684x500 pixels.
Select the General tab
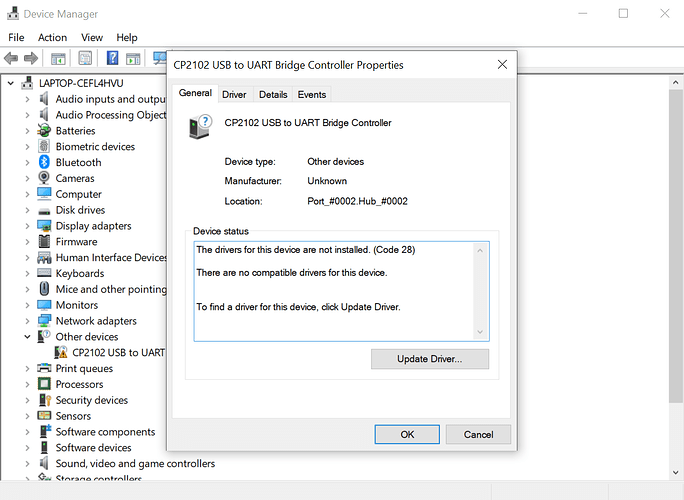[x=195, y=93]
